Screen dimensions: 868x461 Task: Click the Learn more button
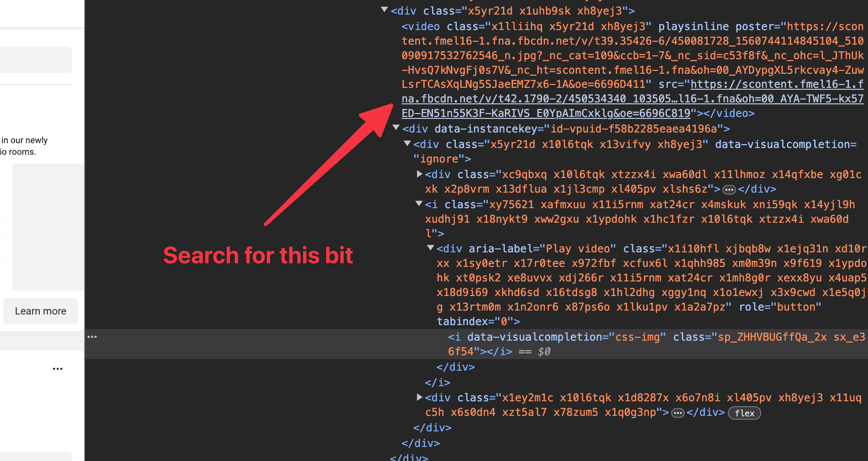click(x=40, y=311)
